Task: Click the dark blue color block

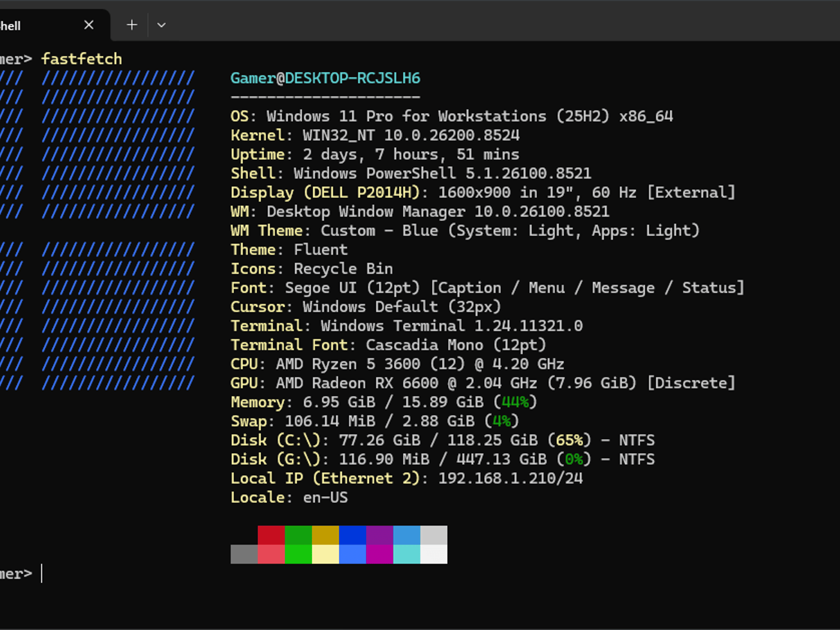Action: [352, 535]
